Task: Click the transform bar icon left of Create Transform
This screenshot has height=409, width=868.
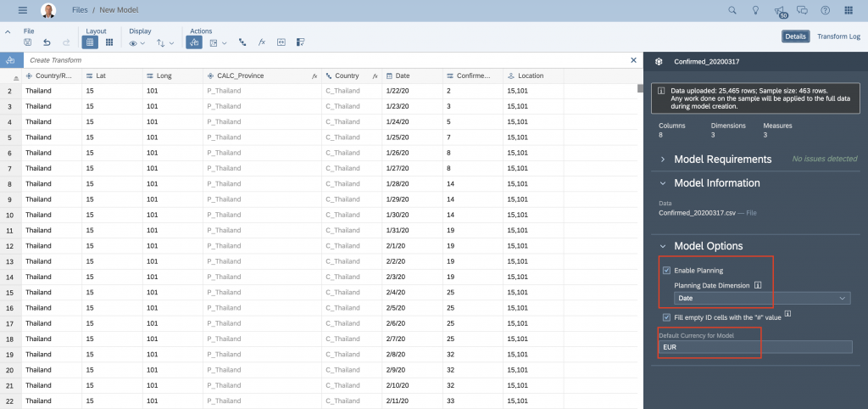Action: point(11,60)
